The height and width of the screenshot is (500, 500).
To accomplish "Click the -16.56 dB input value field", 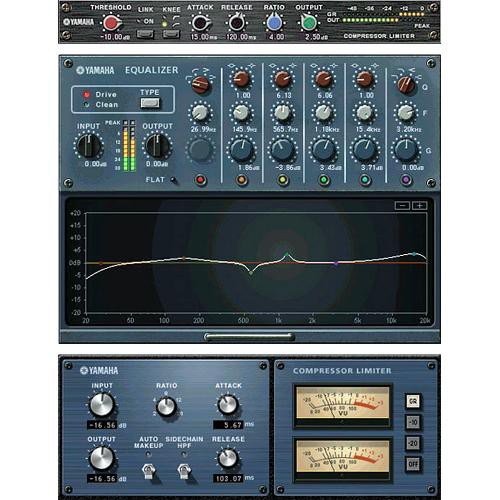I will 102,425.
